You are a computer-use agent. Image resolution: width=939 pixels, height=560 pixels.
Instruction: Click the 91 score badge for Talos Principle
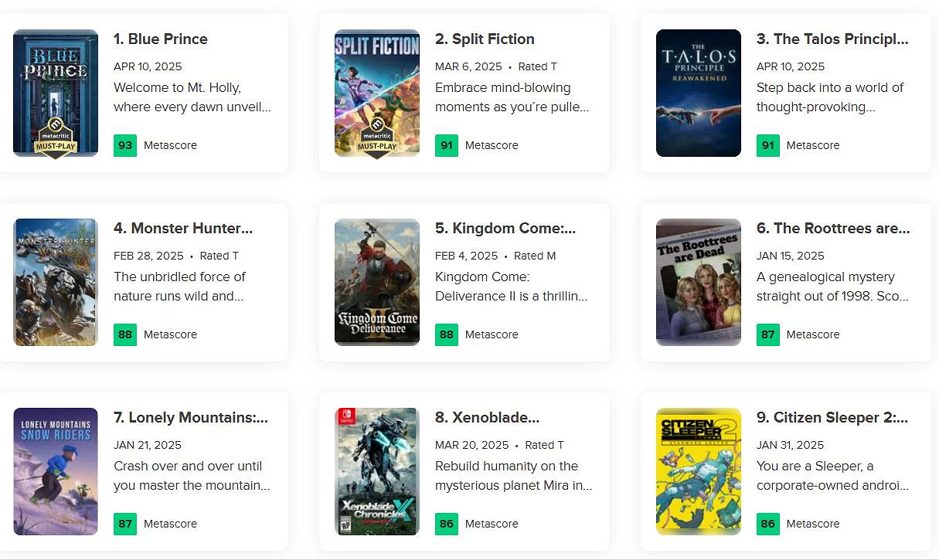[768, 145]
